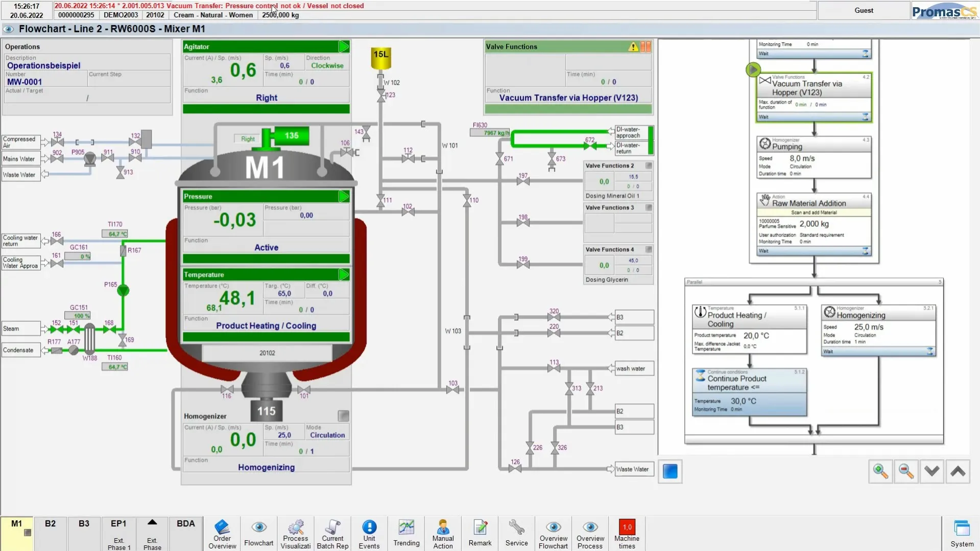
Task: Open the Manual Action panel
Action: click(x=443, y=533)
